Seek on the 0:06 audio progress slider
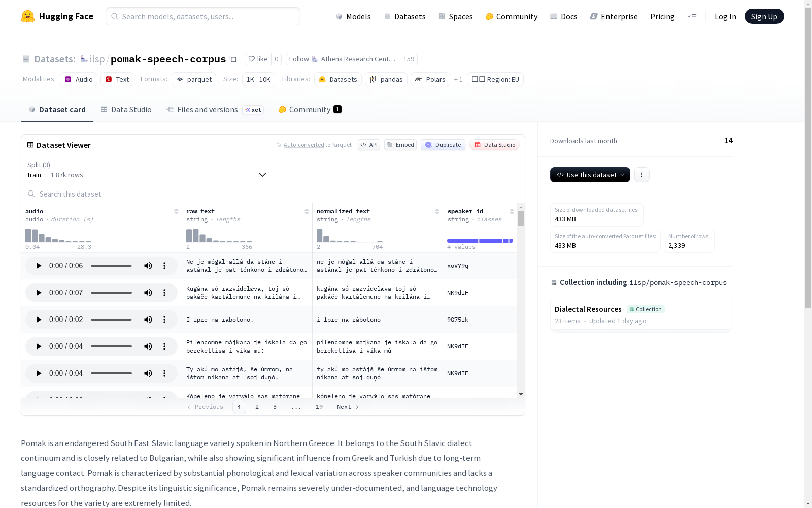 [x=111, y=266]
